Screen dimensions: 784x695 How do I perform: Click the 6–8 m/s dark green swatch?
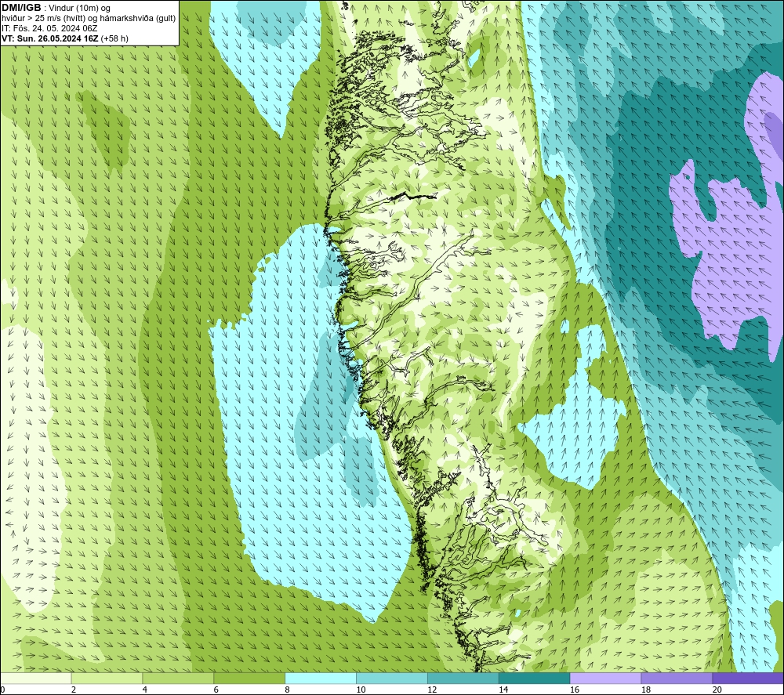coord(249,678)
